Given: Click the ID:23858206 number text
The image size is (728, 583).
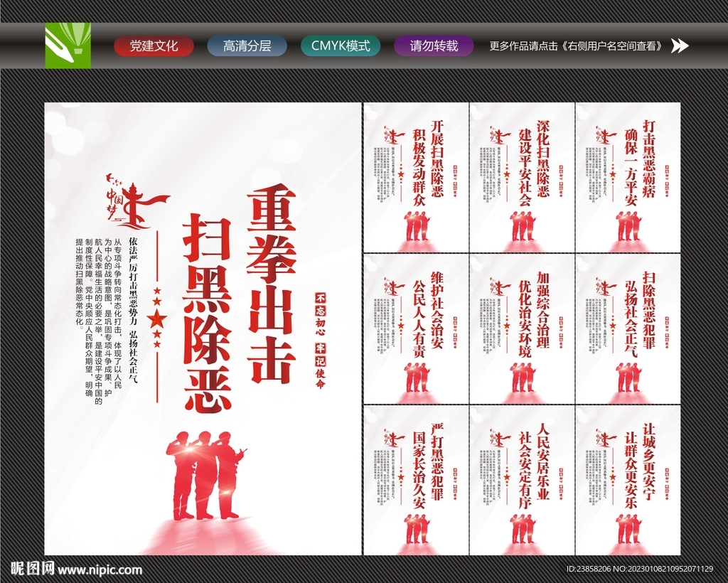Looking at the screenshot, I should [x=589, y=569].
